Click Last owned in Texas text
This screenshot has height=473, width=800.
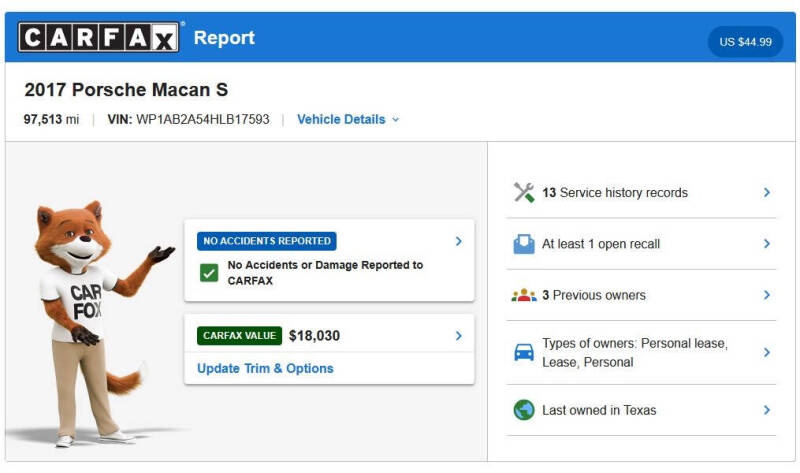click(599, 410)
